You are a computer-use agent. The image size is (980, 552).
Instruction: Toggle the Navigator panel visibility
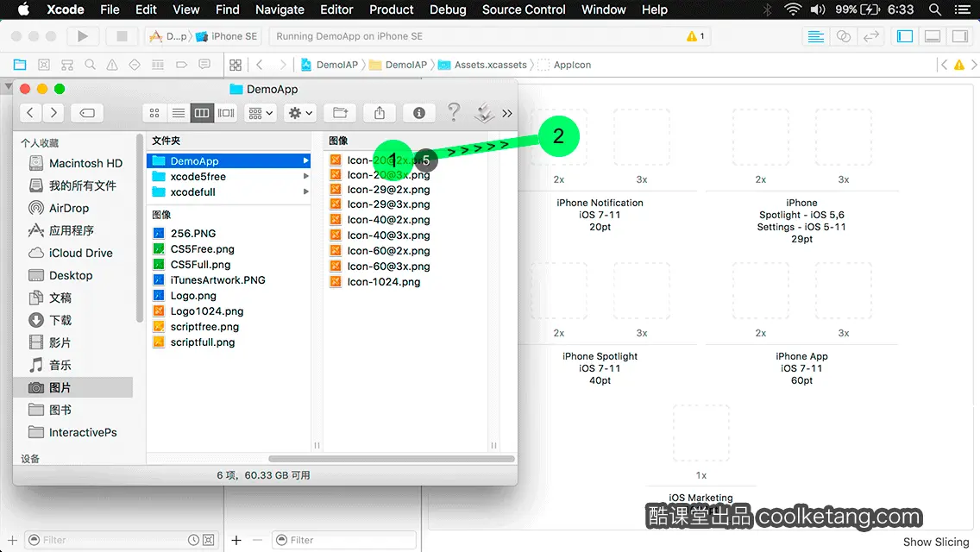pos(905,36)
